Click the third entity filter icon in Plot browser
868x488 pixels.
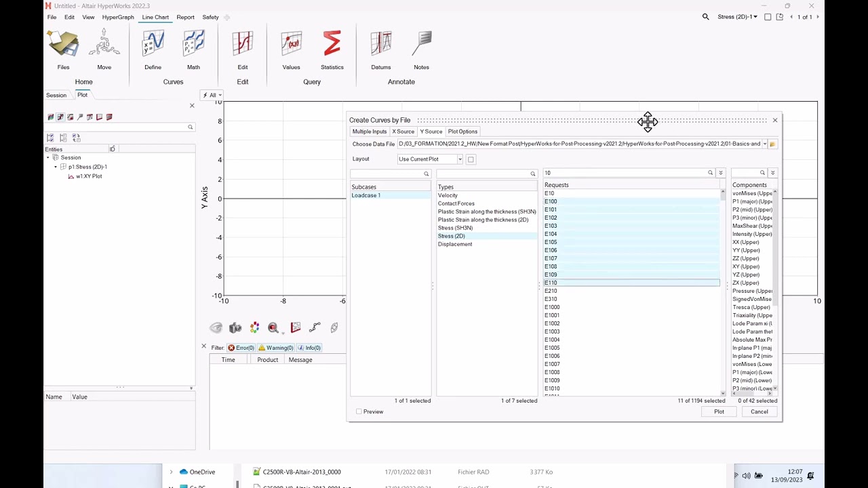[70, 117]
